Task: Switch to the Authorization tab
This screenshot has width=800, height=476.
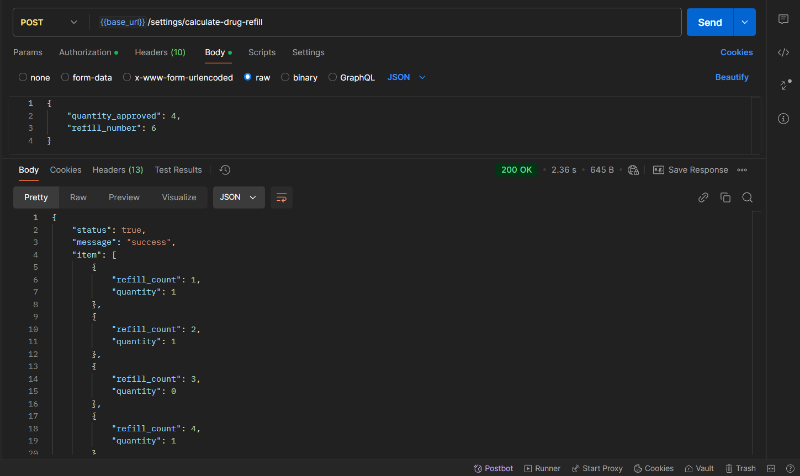Action: (88, 52)
